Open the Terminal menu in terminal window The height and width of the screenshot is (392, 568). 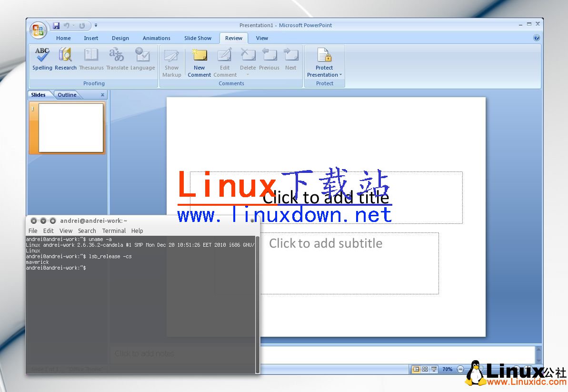(114, 231)
